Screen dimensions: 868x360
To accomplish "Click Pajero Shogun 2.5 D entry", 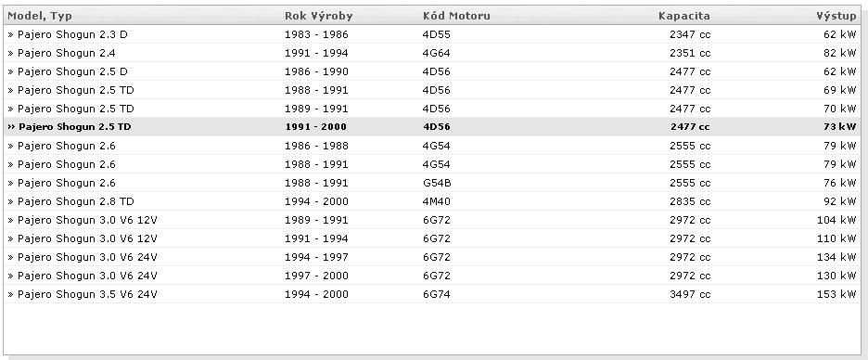I will (x=432, y=71).
